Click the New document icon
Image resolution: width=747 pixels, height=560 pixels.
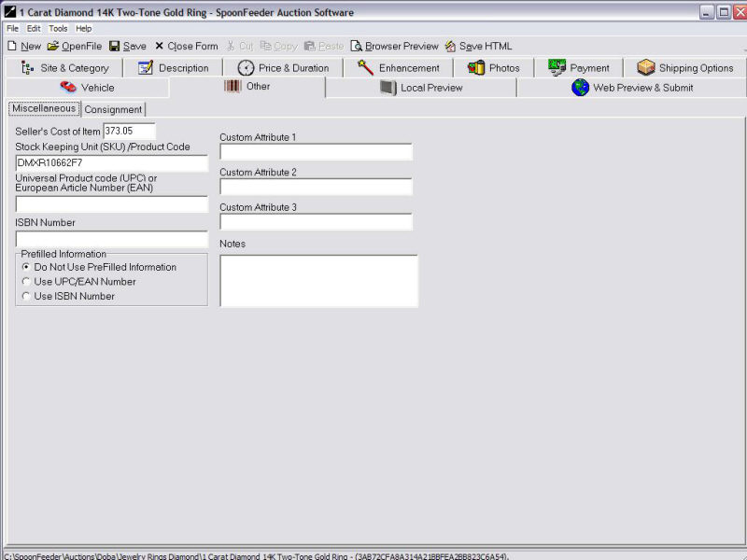click(x=12, y=46)
